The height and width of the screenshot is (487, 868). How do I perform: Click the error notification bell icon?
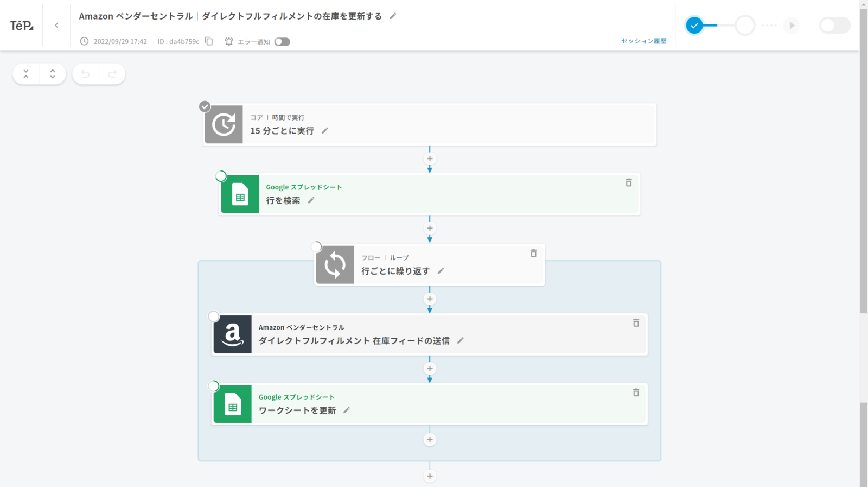229,41
